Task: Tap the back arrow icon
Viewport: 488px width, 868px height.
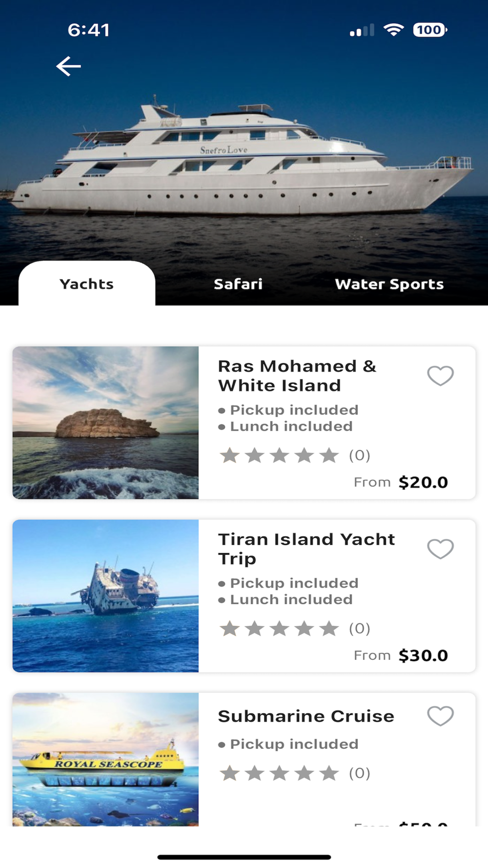Action: pyautogui.click(x=68, y=66)
